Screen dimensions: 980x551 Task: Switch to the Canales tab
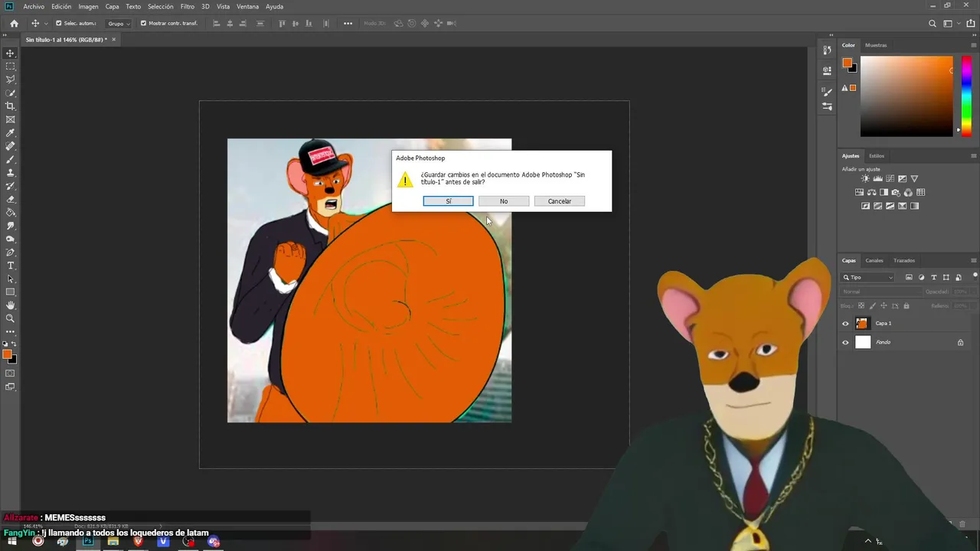coord(874,260)
